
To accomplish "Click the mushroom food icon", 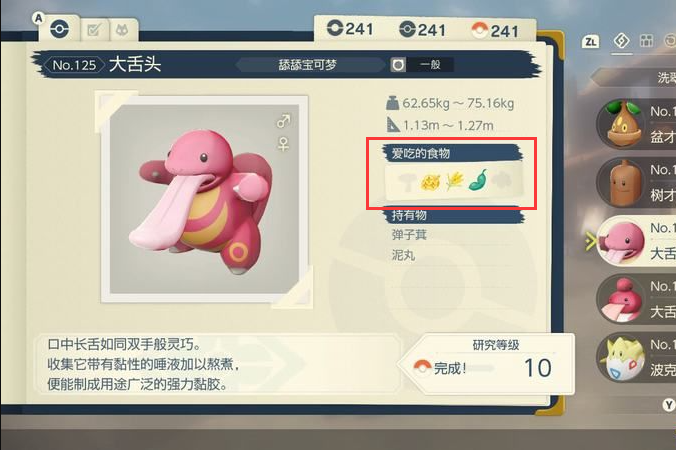I will [x=406, y=182].
